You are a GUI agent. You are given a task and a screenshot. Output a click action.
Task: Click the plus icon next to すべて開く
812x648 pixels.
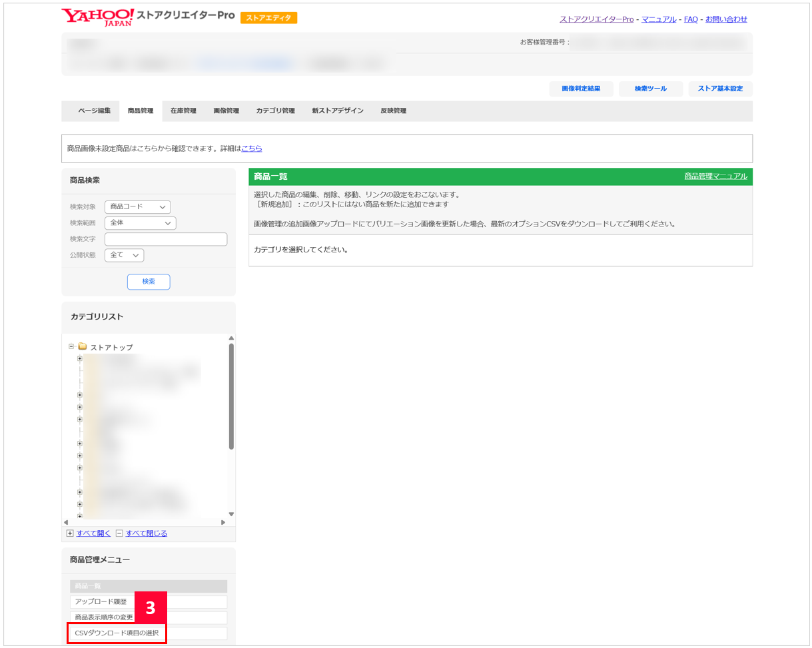point(69,533)
